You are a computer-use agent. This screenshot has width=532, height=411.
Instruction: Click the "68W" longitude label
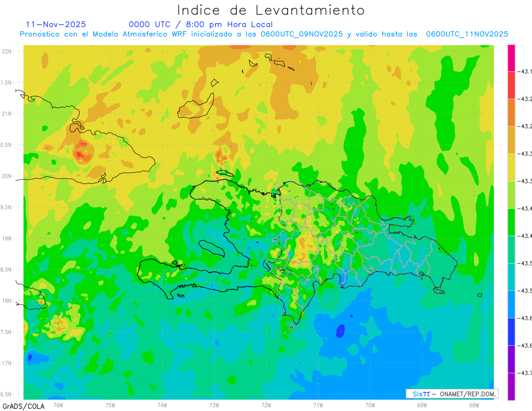click(474, 405)
